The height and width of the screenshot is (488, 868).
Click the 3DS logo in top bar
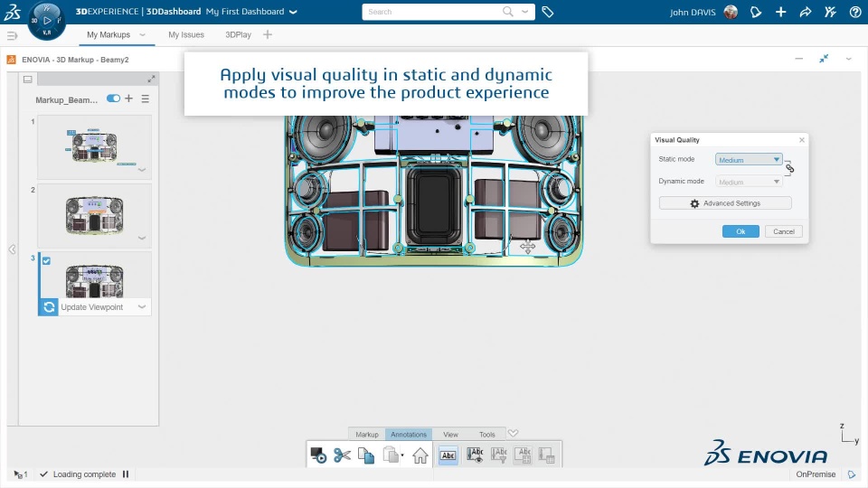pyautogui.click(x=12, y=12)
